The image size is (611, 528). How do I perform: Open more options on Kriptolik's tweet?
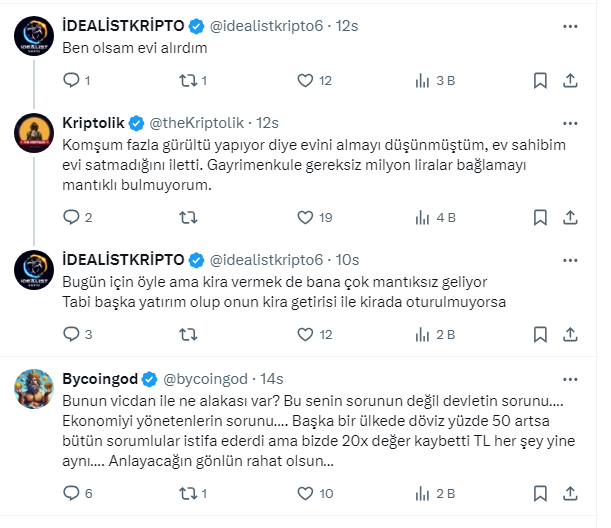(570, 123)
